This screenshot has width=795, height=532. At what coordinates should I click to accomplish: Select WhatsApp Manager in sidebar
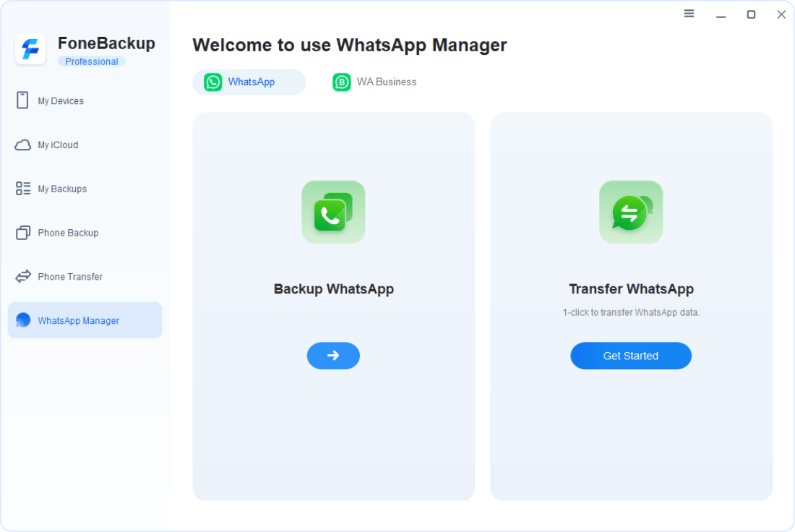click(x=85, y=320)
